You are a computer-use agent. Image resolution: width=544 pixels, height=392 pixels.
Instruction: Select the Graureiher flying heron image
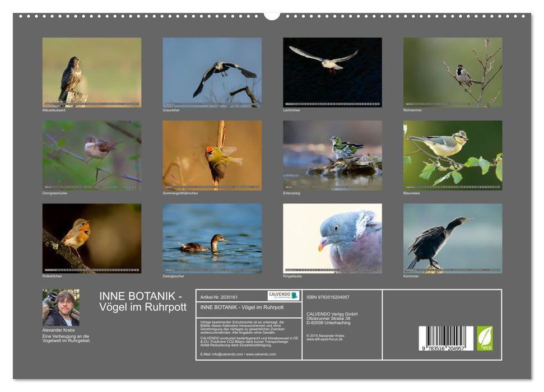(x=212, y=72)
